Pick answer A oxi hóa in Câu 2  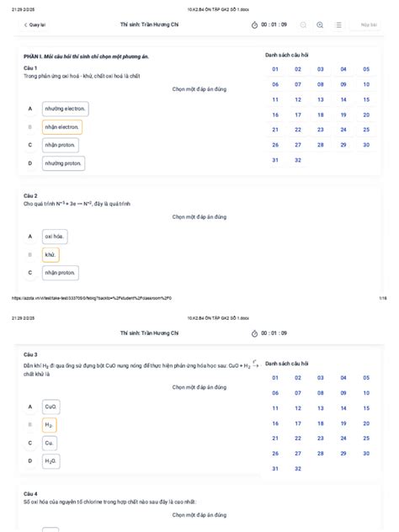point(54,237)
